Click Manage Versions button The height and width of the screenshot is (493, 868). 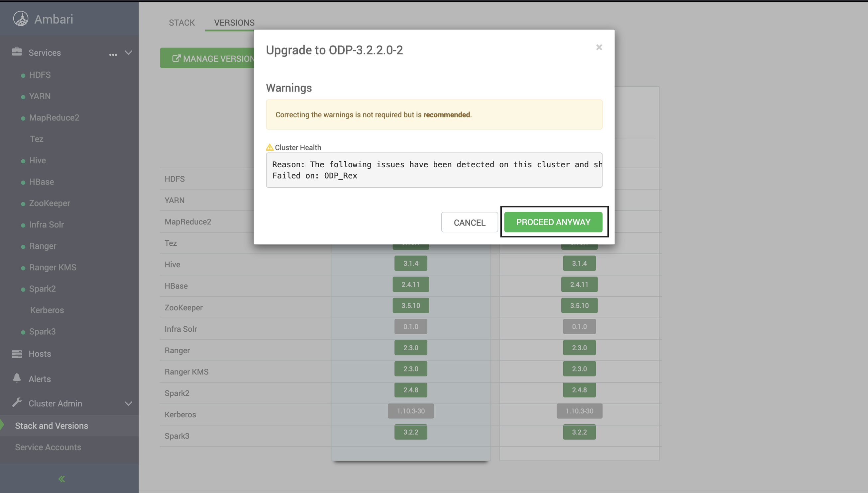pyautogui.click(x=207, y=58)
